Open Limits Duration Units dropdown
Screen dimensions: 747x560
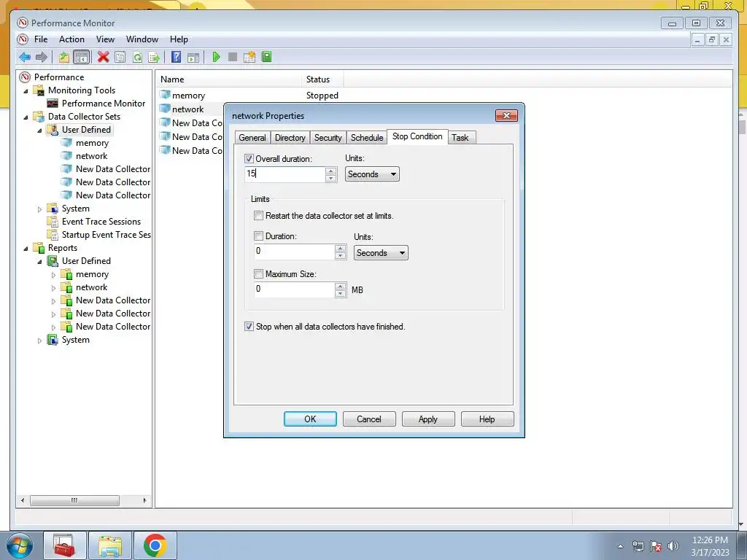tap(381, 253)
